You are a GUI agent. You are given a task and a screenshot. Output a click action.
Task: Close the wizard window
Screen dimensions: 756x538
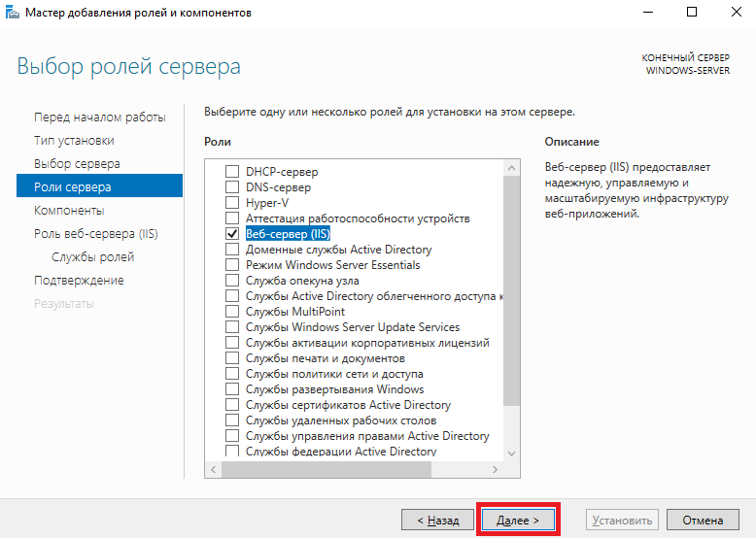(737, 12)
